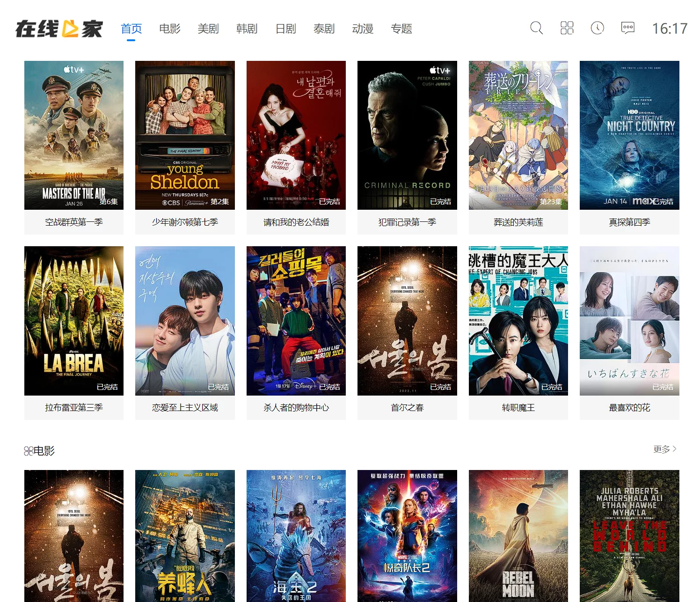Viewport: 700px width, 602px height.
Task: Select the Night Country poster thumbnail
Action: [629, 135]
